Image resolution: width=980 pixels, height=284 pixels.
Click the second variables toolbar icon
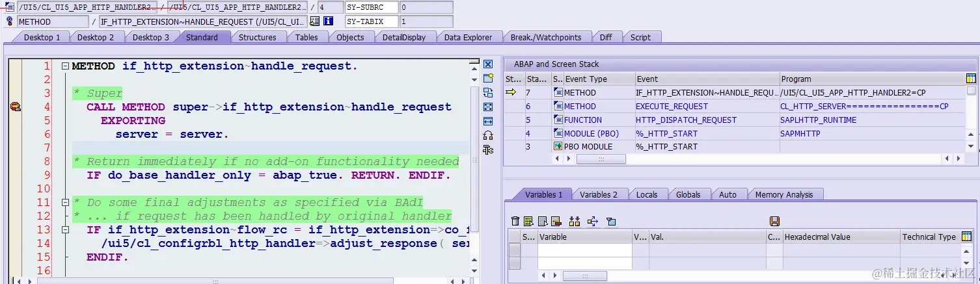point(528,222)
